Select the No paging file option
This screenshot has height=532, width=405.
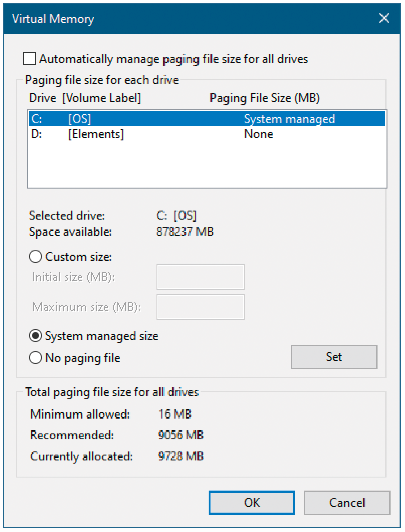point(35,358)
